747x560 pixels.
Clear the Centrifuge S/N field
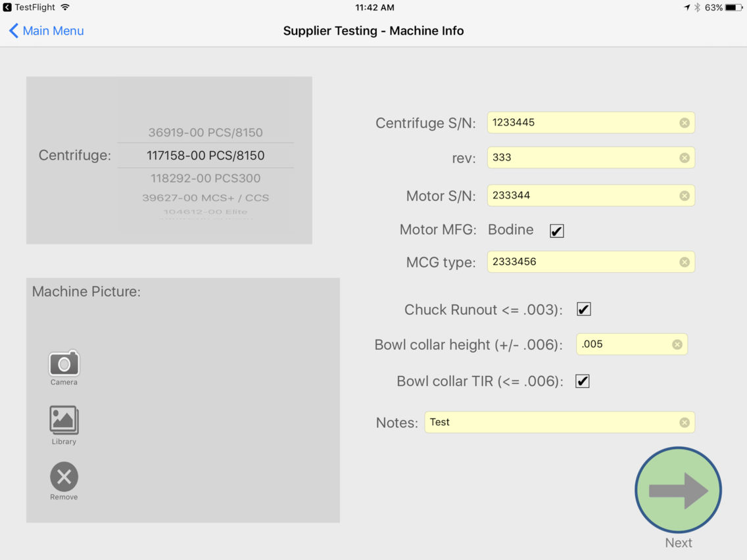684,122
